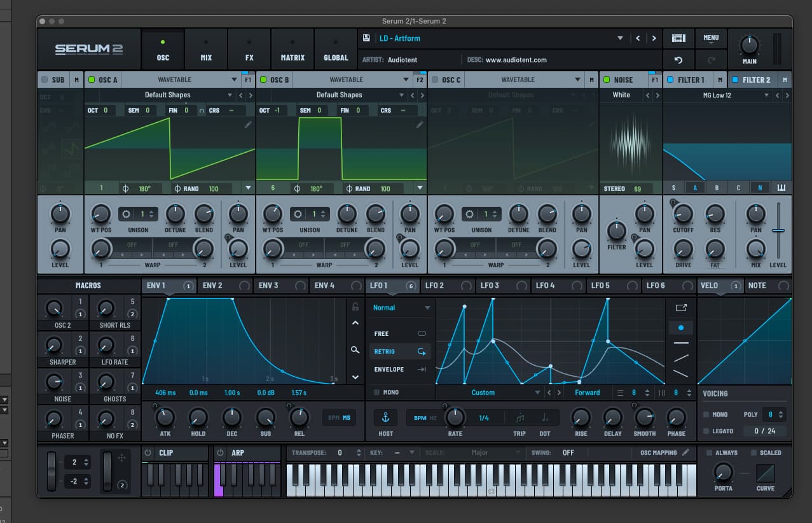Enable the OSC C power toggle
Screen dimensions: 812x523
tap(435, 80)
